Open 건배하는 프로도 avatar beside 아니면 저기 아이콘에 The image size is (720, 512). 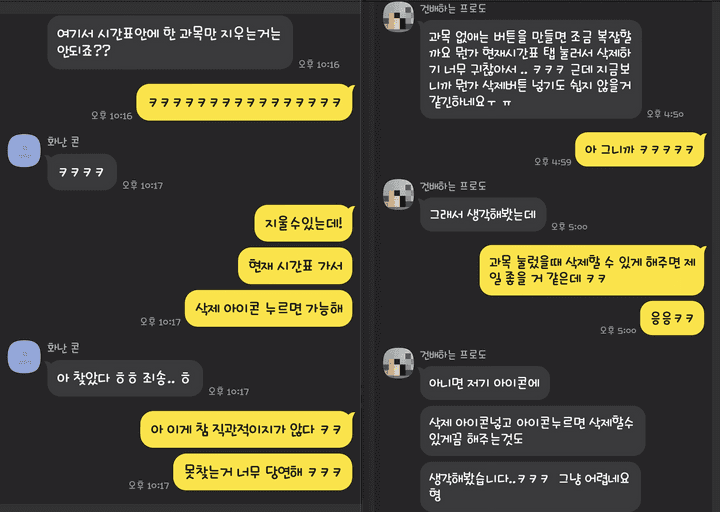398,363
